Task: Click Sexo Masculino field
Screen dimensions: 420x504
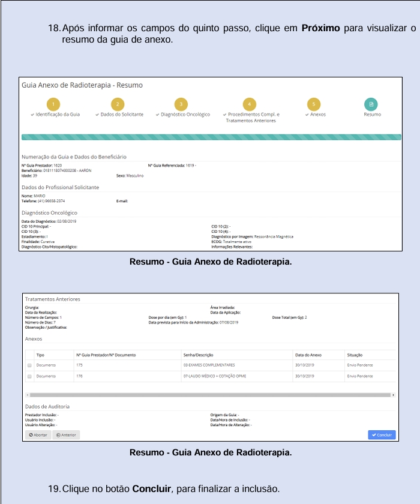Action: [130, 176]
